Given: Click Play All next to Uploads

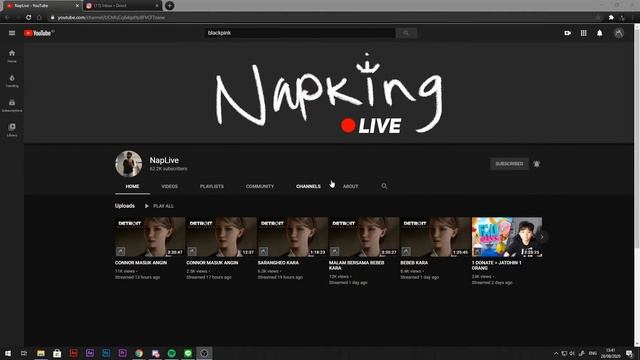Looking at the screenshot, I should [159, 206].
